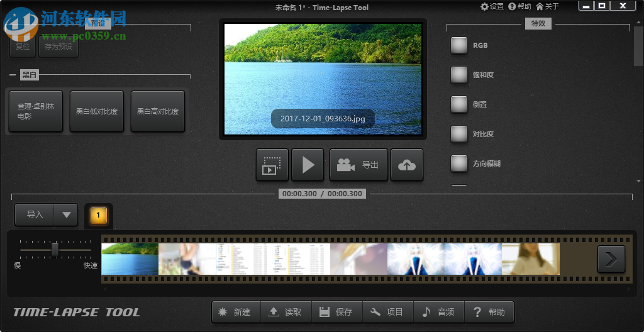Toggle the 倒置 invert effect
This screenshot has height=332, width=644.
point(458,105)
